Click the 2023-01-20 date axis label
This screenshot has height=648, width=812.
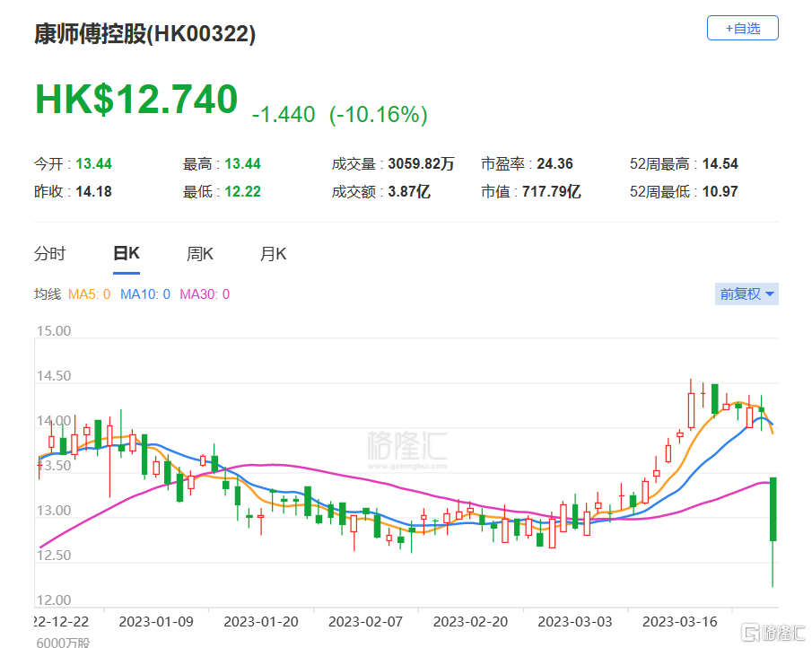261,622
